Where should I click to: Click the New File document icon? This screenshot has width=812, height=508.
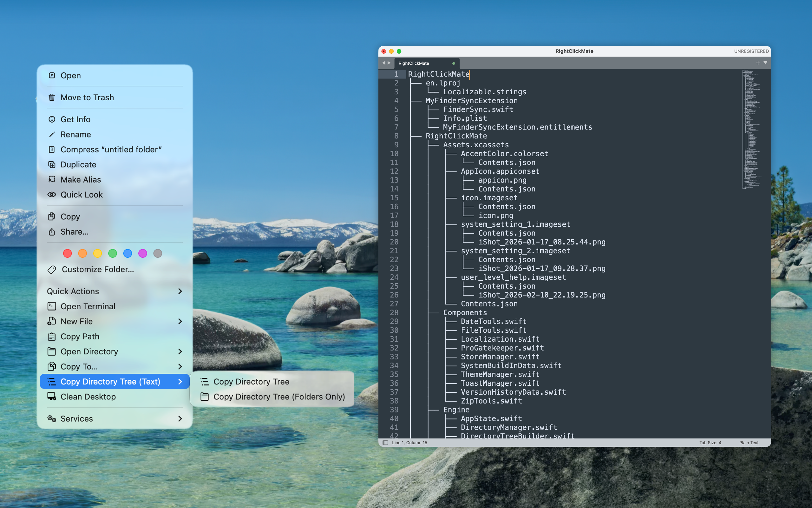(x=52, y=321)
